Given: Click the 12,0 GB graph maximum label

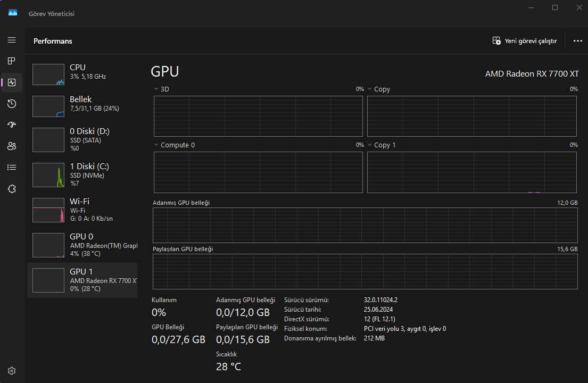Looking at the screenshot, I should tap(567, 203).
